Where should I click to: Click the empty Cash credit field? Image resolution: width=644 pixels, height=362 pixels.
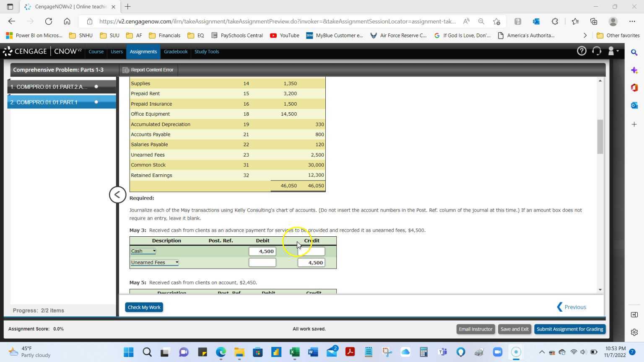click(x=312, y=251)
